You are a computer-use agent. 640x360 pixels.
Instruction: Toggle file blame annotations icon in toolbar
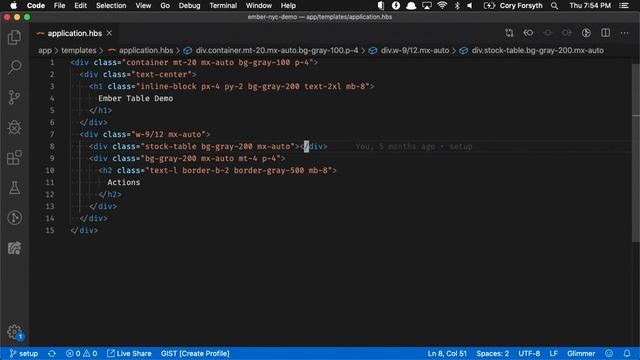[x=586, y=33]
